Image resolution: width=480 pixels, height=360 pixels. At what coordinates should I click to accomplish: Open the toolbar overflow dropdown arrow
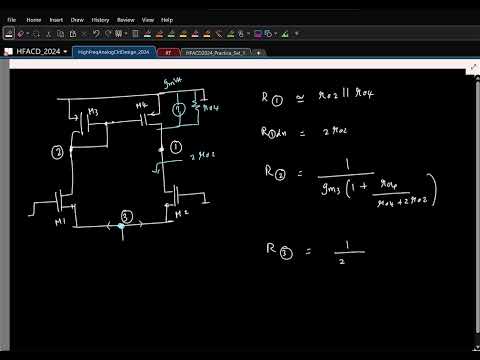tap(297, 34)
